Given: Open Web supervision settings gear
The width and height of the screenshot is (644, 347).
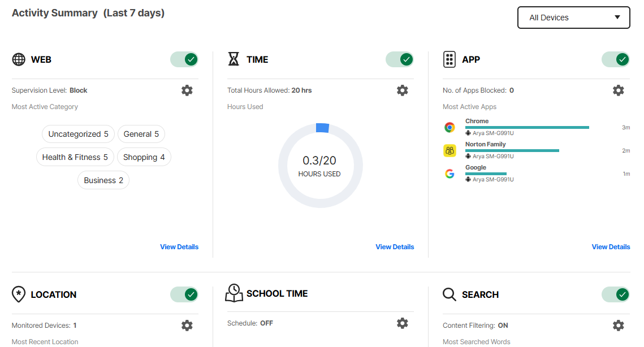Looking at the screenshot, I should (187, 90).
